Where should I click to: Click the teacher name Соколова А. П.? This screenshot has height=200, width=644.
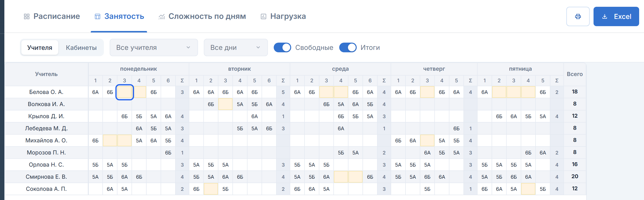point(46,189)
